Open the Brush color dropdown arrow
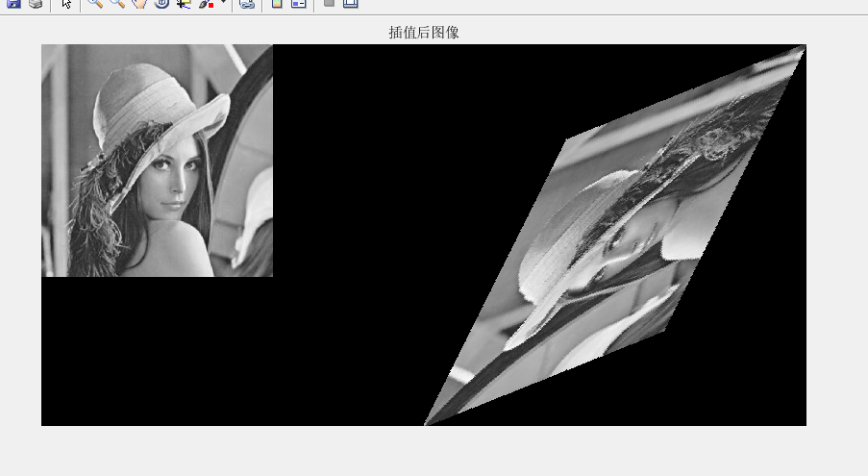This screenshot has width=868, height=476. pyautogui.click(x=223, y=2)
